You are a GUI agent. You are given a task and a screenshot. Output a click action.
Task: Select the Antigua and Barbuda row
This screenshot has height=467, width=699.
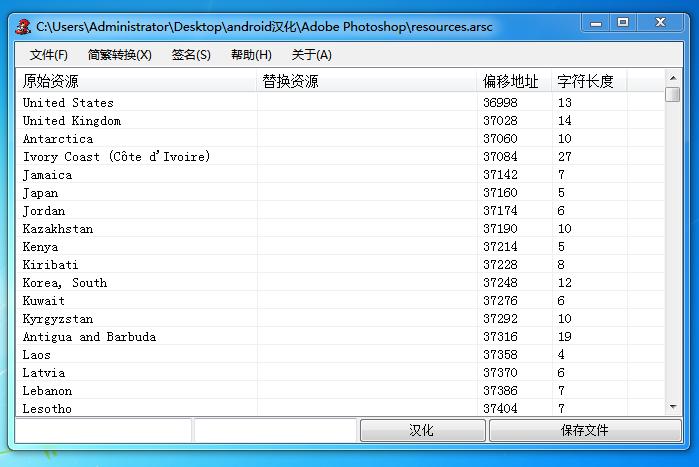pyautogui.click(x=340, y=336)
